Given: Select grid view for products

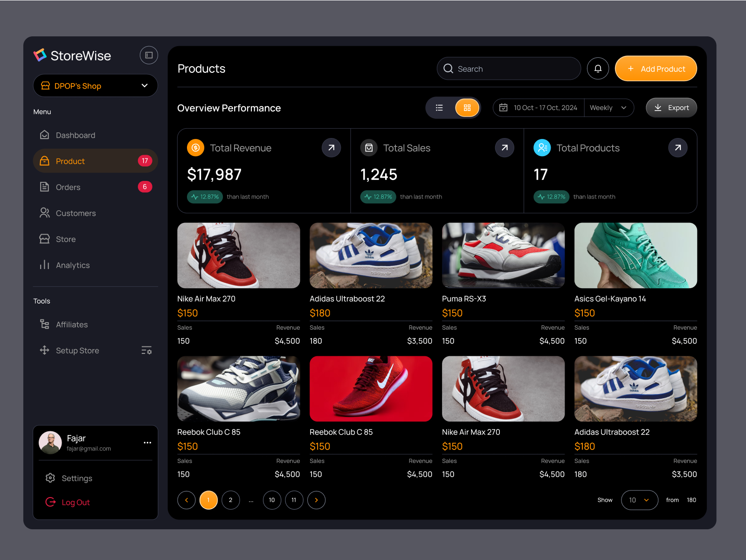Looking at the screenshot, I should pyautogui.click(x=467, y=107).
